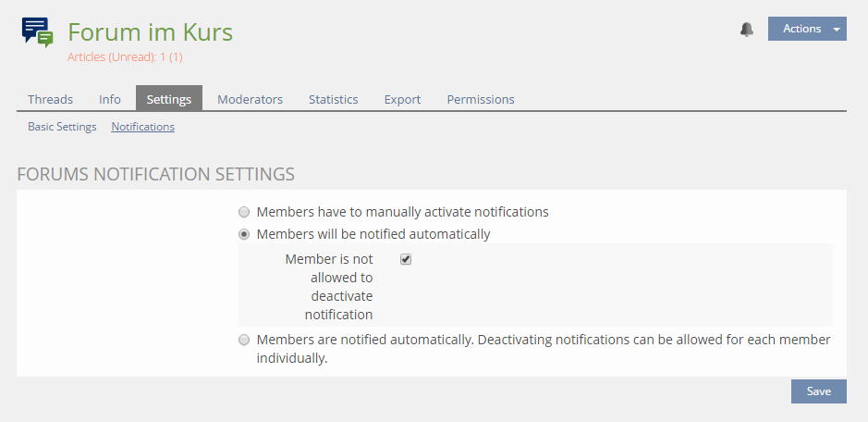
Task: Click the 'Member is not allowed to deactivate notification' label
Action: pos(331,287)
